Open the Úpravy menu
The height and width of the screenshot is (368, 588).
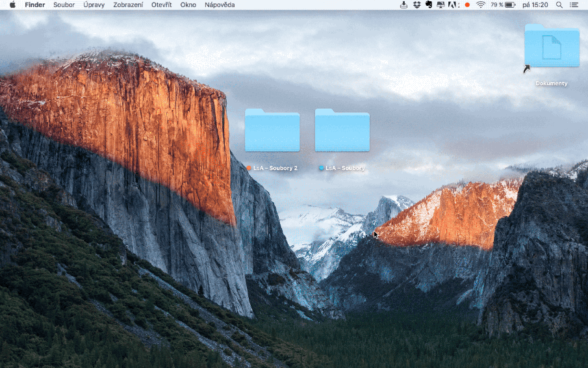click(x=94, y=5)
